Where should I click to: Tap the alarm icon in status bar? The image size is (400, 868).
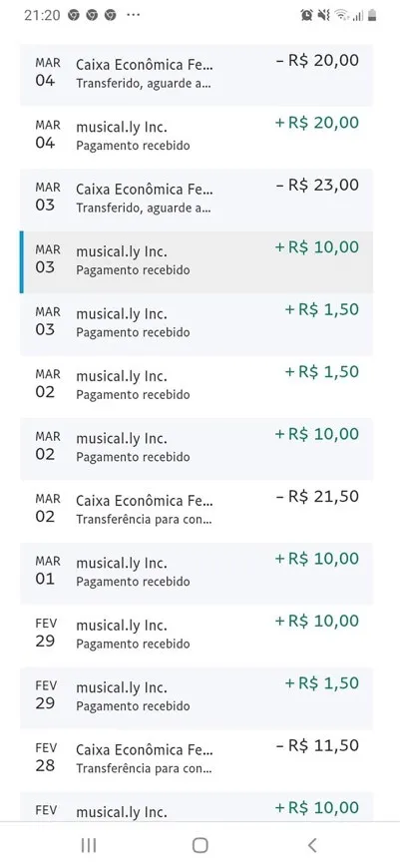coord(306,16)
